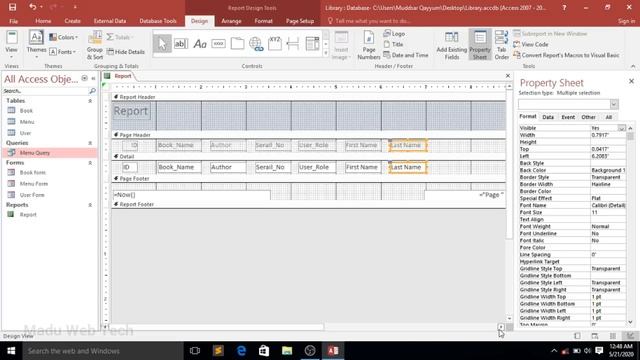Select the Insert Page Break control
The image size is (640, 360).
click(293, 44)
